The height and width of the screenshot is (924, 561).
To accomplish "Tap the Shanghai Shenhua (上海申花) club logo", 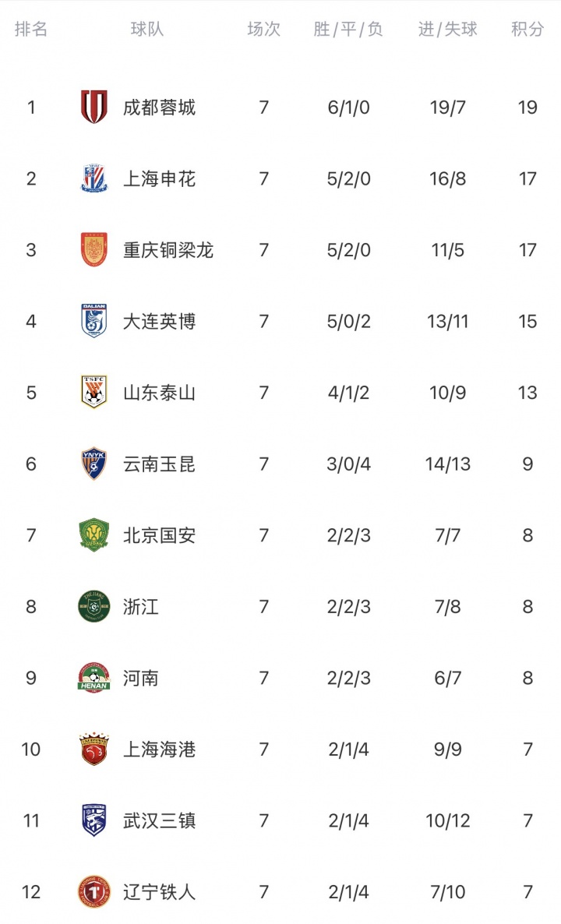I will [94, 178].
